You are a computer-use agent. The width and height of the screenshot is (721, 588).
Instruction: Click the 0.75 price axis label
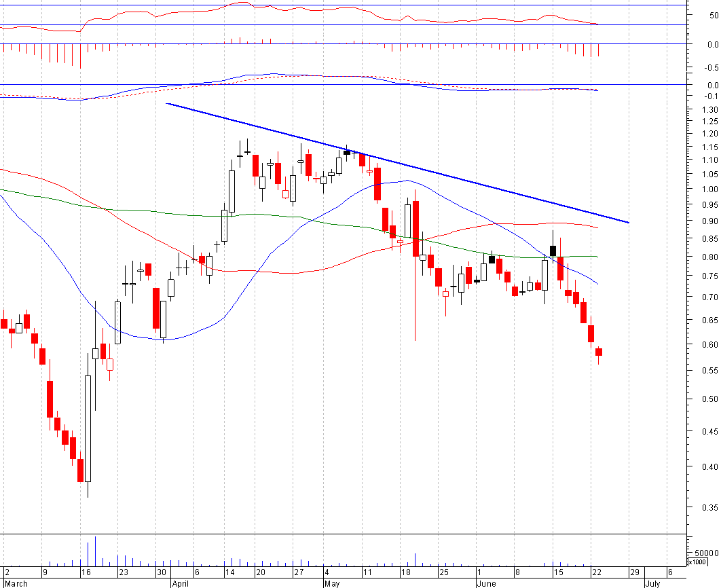(710, 276)
